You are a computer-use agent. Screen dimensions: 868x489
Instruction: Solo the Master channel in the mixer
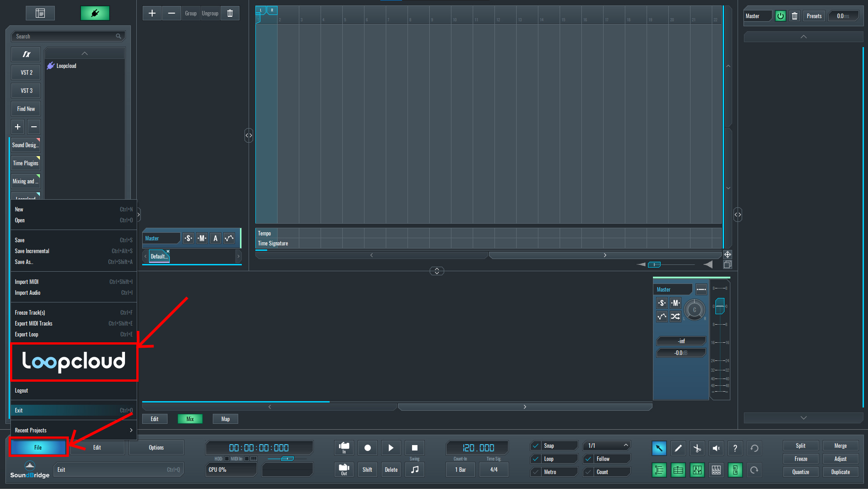(x=662, y=303)
